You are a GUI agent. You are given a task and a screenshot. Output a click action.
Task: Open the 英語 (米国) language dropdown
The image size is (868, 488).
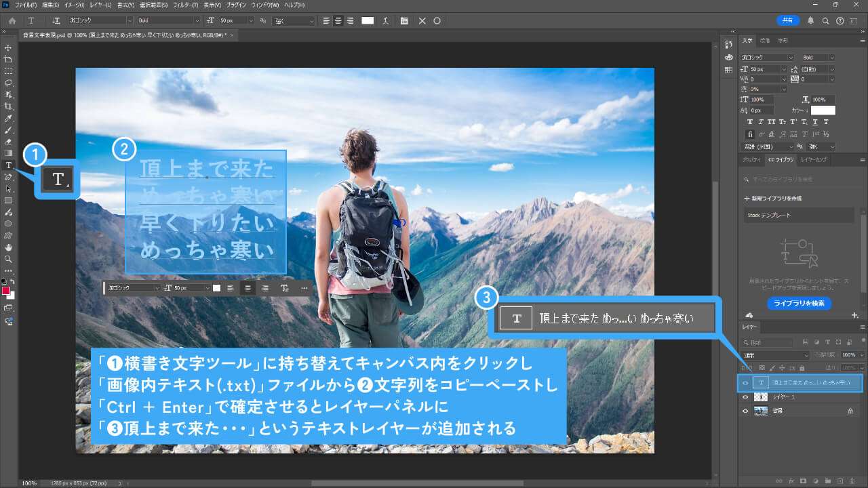point(767,146)
